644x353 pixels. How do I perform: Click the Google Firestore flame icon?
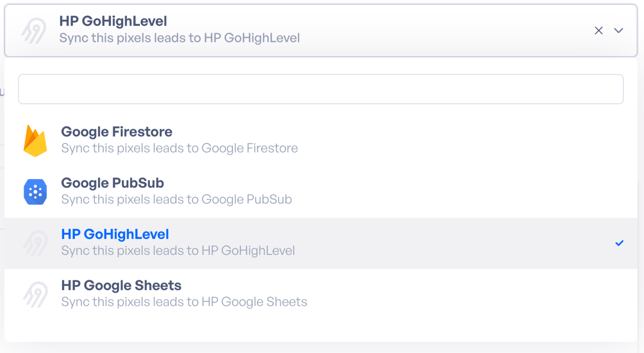(x=35, y=141)
